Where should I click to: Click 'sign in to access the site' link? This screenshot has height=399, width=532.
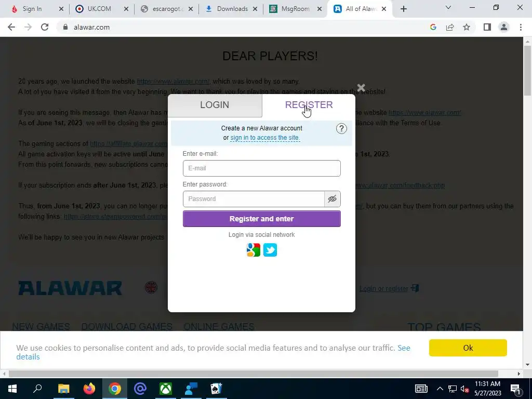coord(265,138)
